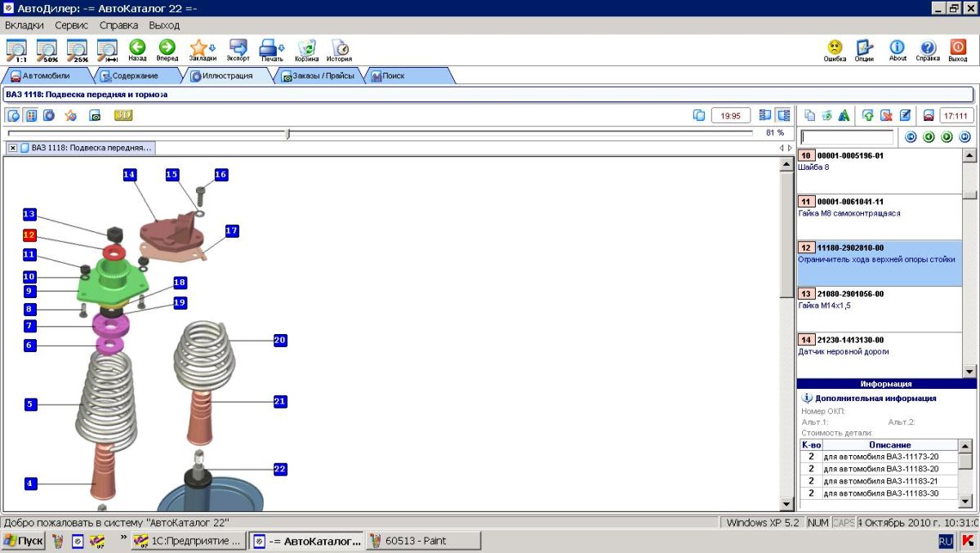980x553 pixels.
Task: Select part 14 Датчик неровной дороги row
Action: tap(879, 355)
